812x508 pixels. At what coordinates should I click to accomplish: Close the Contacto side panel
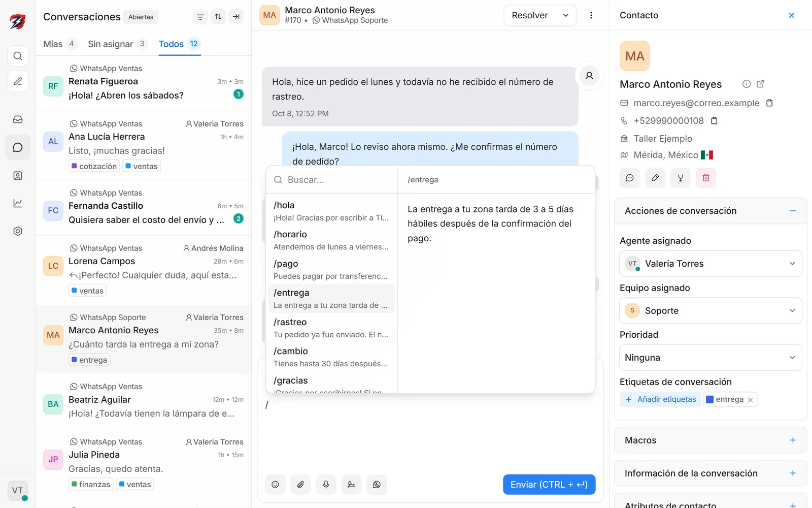[x=792, y=15]
